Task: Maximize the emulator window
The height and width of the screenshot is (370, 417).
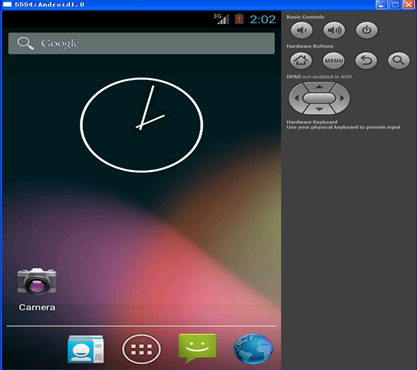Action: 395,5
